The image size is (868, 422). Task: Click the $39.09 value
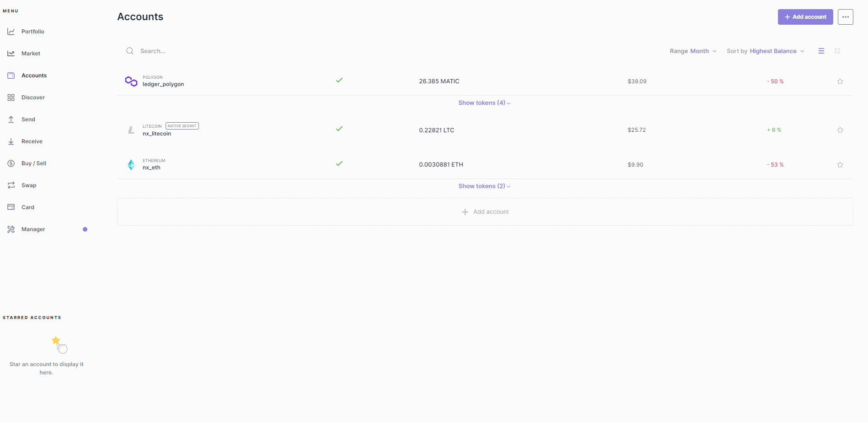coord(637,81)
